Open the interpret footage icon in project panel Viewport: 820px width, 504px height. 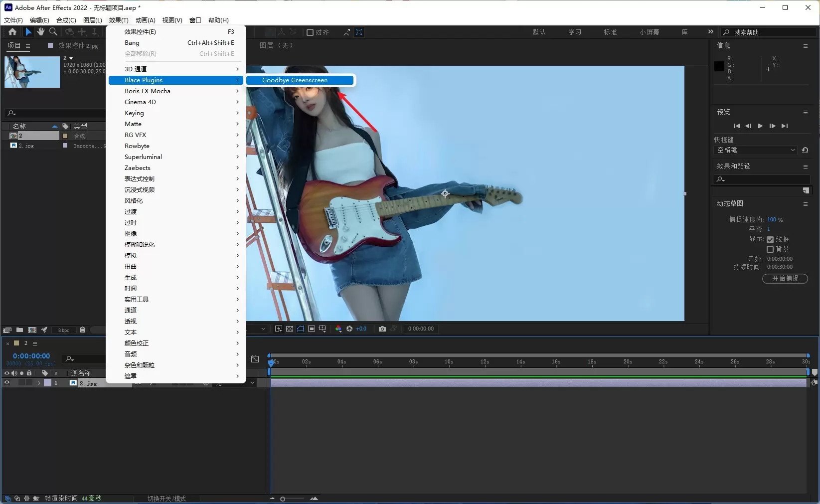point(7,330)
